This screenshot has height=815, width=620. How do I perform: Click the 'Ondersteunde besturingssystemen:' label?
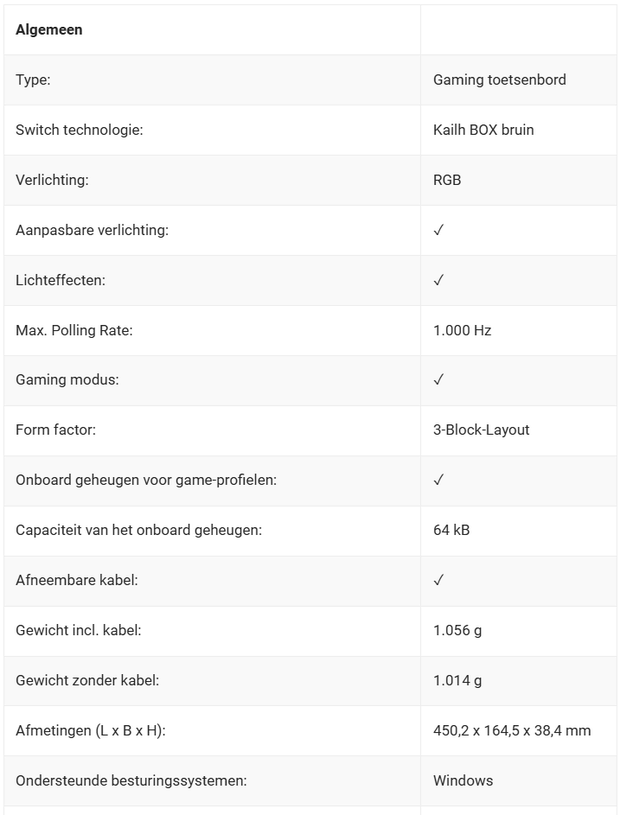pyautogui.click(x=131, y=780)
